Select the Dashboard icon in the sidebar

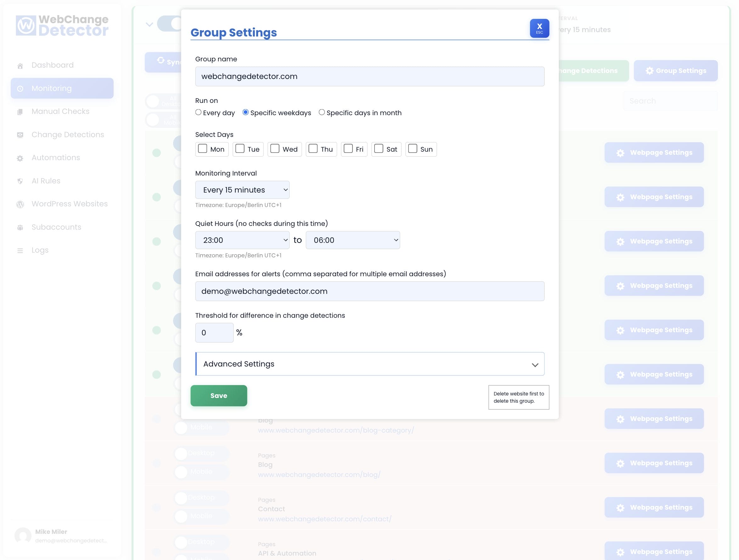[x=20, y=65]
